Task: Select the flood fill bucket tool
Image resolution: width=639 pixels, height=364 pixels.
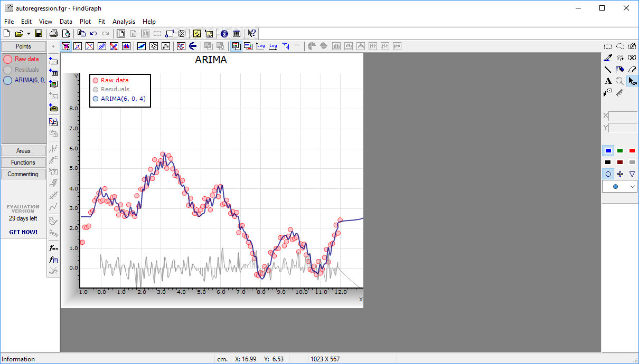Action: (x=620, y=69)
